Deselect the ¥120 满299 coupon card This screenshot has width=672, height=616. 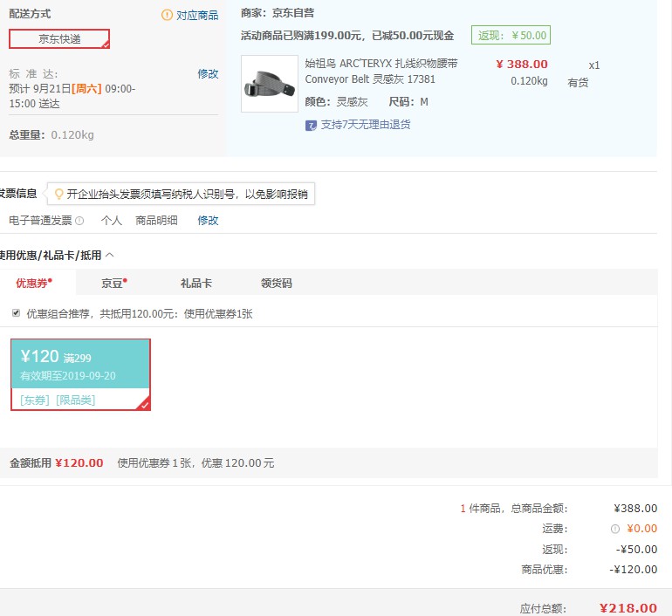tap(80, 375)
